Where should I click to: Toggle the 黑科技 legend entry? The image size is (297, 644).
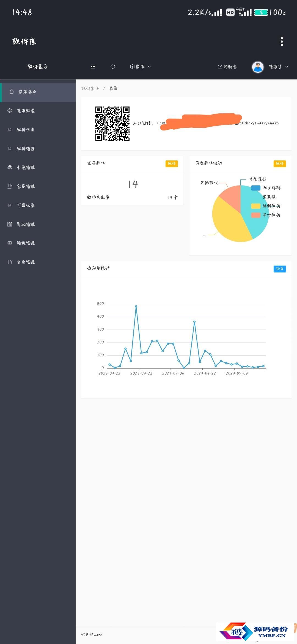269,197
